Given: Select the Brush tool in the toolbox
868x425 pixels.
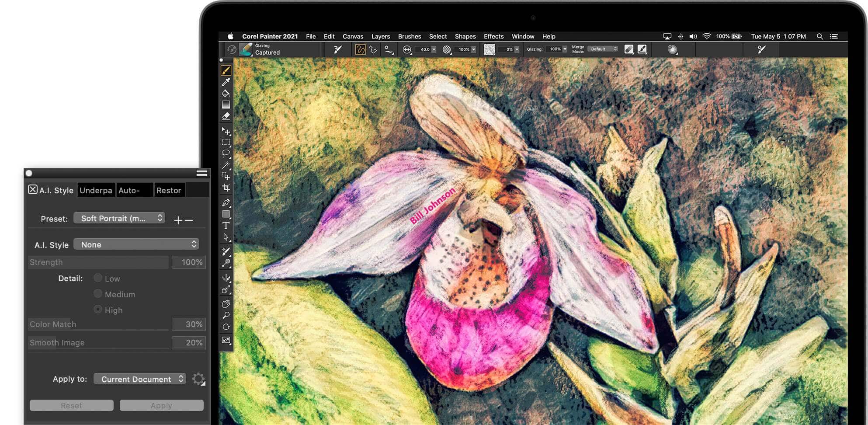Looking at the screenshot, I should point(226,70).
